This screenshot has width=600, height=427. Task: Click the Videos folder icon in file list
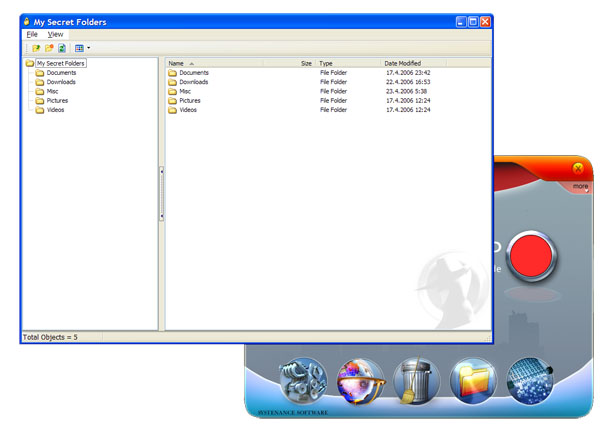(173, 110)
